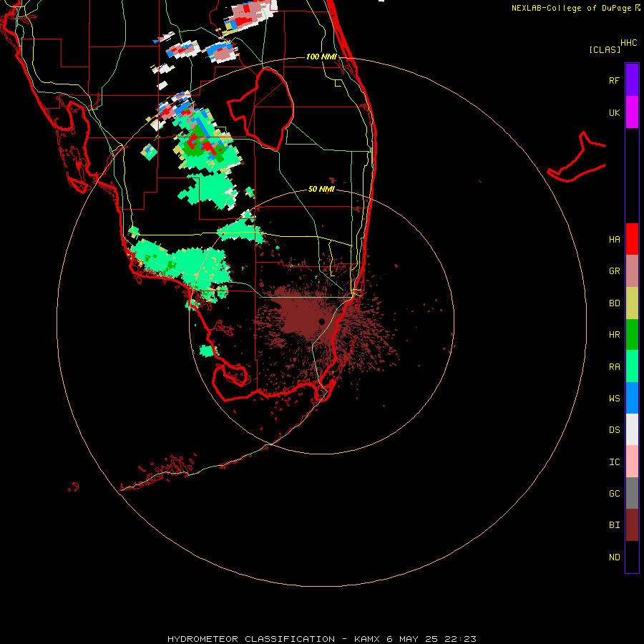The image size is (644, 644).
Task: Click the RA legend label
Action: [x=614, y=367]
